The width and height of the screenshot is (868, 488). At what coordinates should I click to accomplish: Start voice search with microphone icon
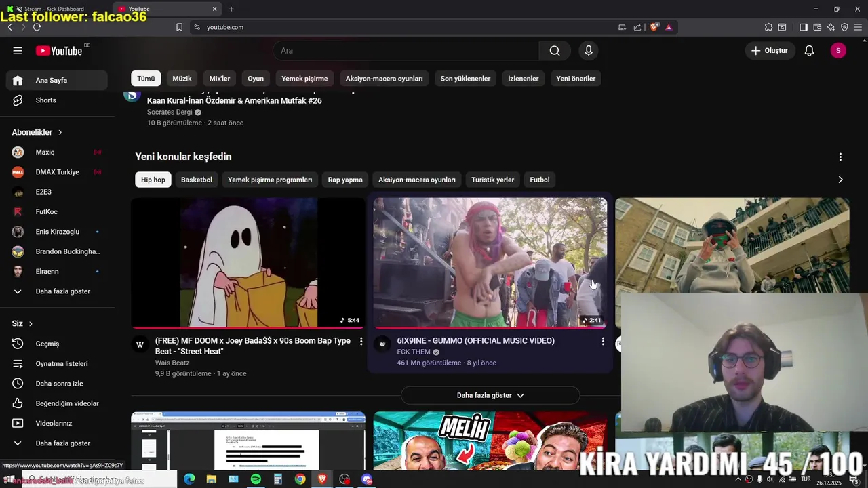click(x=589, y=51)
